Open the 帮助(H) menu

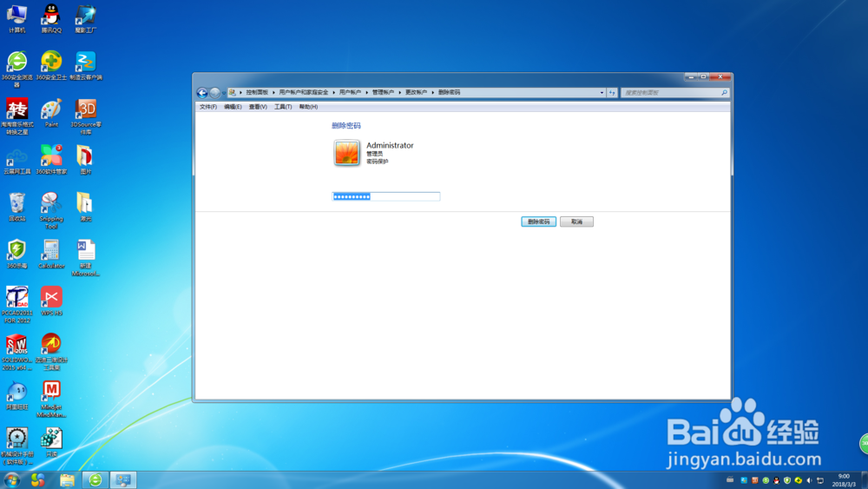308,107
